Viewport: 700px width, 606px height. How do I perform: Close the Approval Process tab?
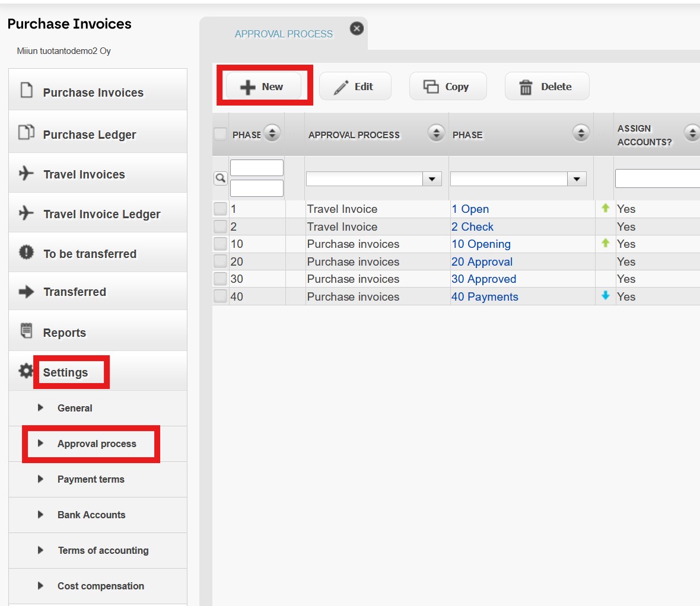(x=357, y=28)
